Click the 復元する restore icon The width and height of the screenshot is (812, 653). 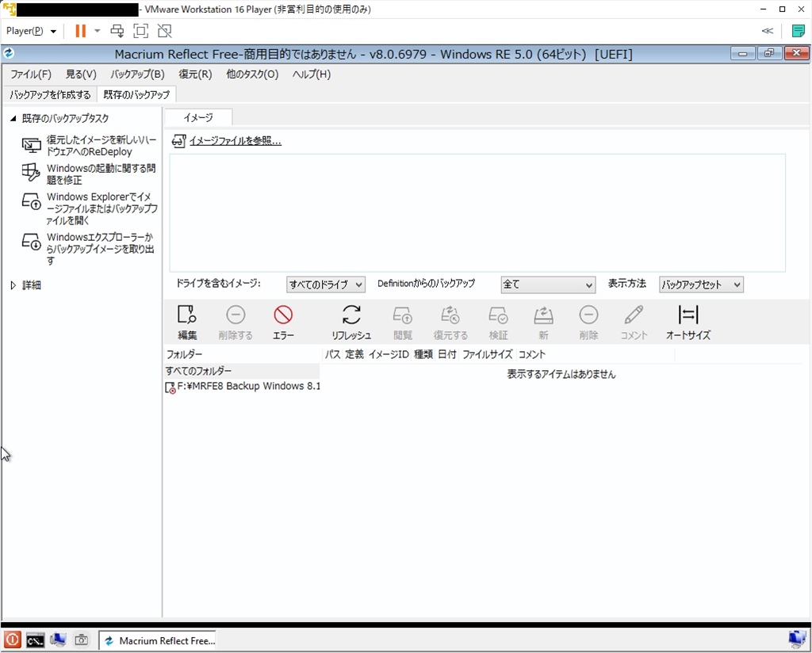[x=450, y=315]
